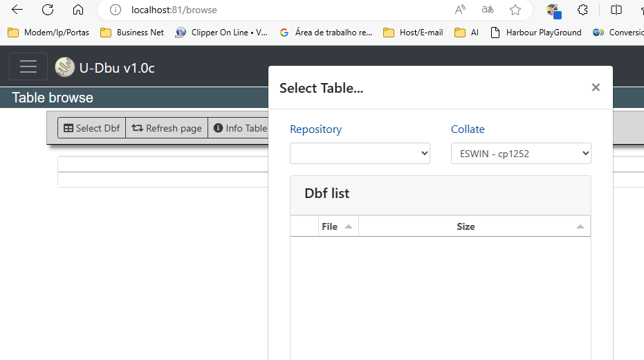
Task: Click the U-Dbu logo icon
Action: [65, 67]
